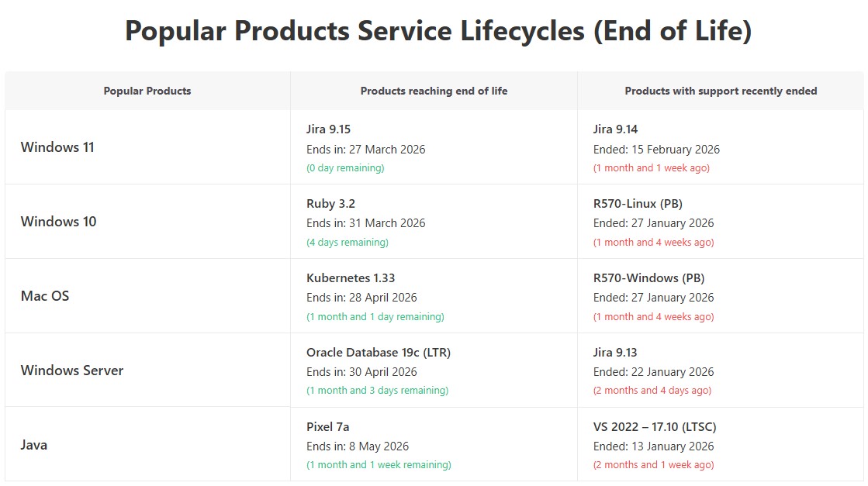Click VS 2022 – 17.10 (LTSC) entry
Image resolution: width=868 pixels, height=486 pixels.
click(655, 427)
